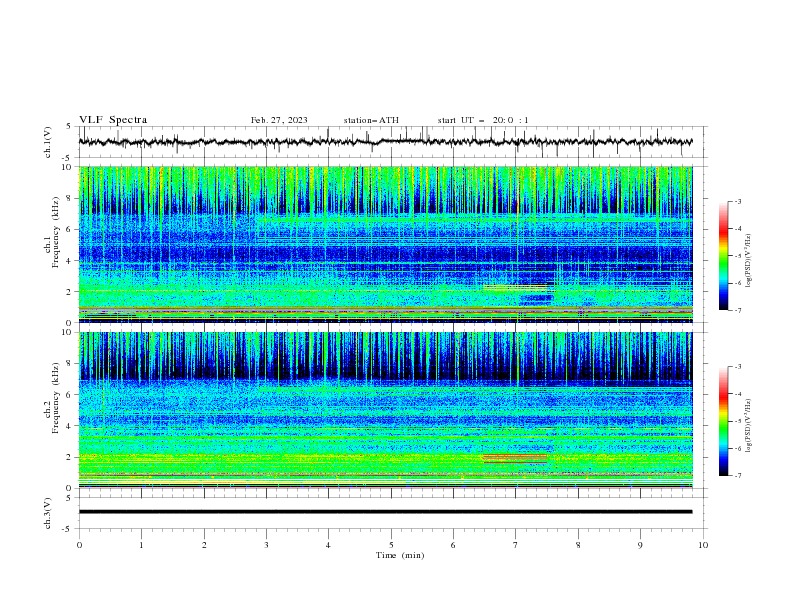
Task: Click the ch.1 colorbar log(PSD) label
Action: (748, 261)
